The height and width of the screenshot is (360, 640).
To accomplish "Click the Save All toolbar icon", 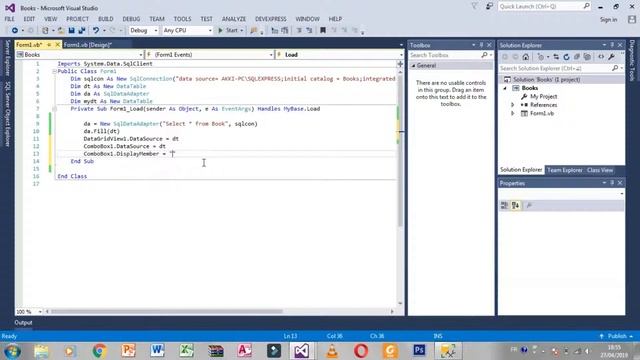I will pyautogui.click(x=82, y=31).
